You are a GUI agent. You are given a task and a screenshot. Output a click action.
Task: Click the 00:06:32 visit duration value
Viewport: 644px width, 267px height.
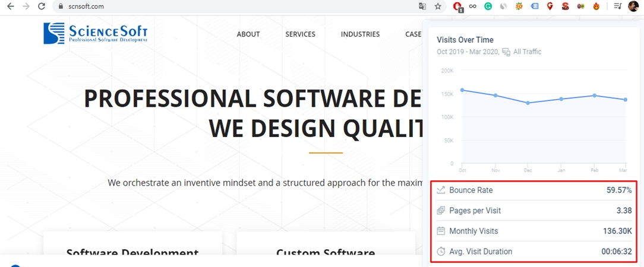(x=617, y=252)
